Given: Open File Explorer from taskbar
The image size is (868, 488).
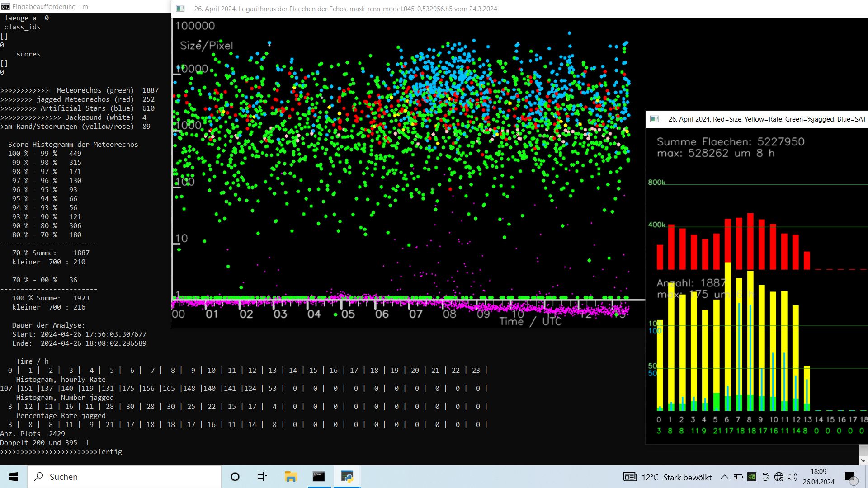Looking at the screenshot, I should point(291,477).
